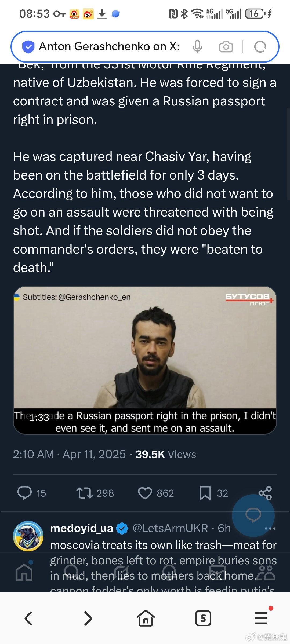Open the @LetsArmUKR handle link

tap(170, 528)
